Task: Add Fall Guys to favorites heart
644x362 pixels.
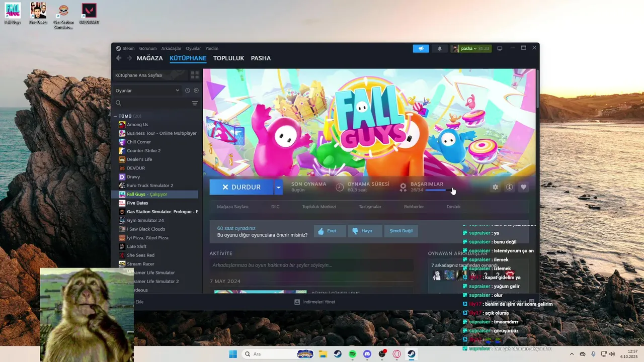Action: coord(523,187)
